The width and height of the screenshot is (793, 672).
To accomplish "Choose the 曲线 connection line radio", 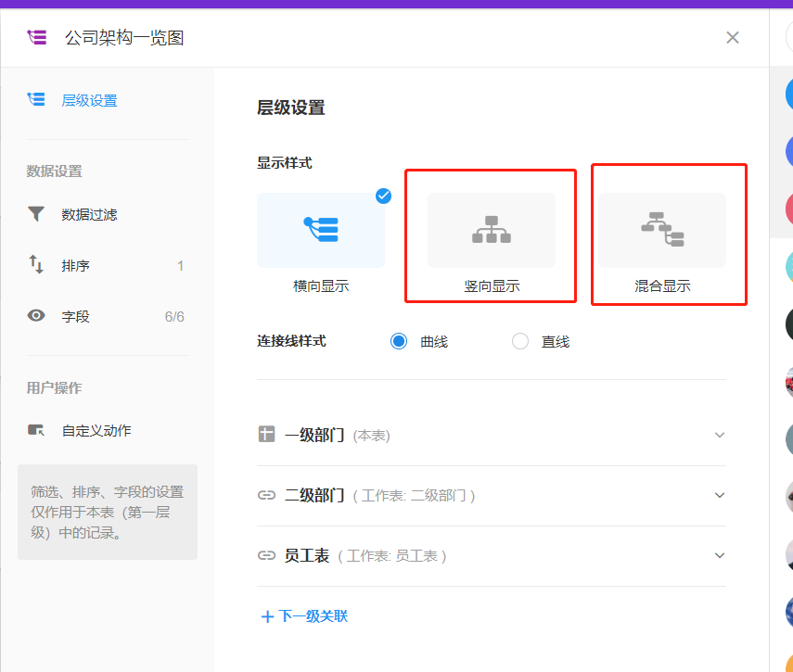I will pyautogui.click(x=399, y=341).
